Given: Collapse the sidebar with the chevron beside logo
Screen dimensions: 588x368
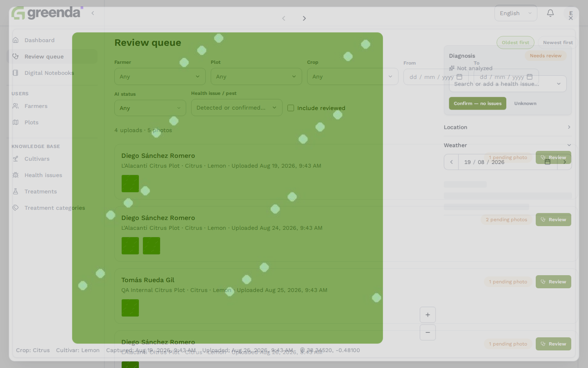Looking at the screenshot, I should tap(93, 13).
